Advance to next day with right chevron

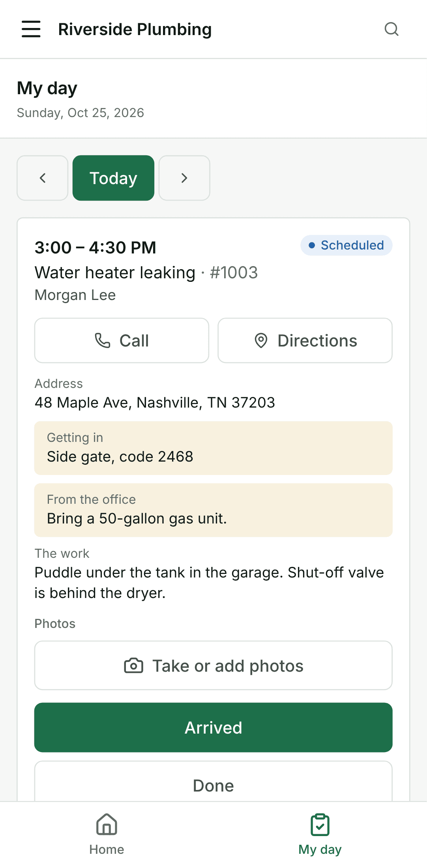pyautogui.click(x=184, y=178)
